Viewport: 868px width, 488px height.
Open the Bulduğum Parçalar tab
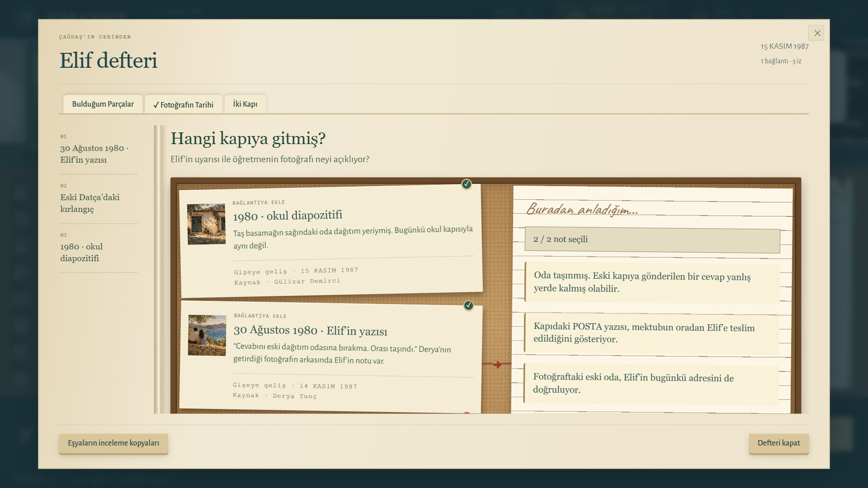click(103, 104)
